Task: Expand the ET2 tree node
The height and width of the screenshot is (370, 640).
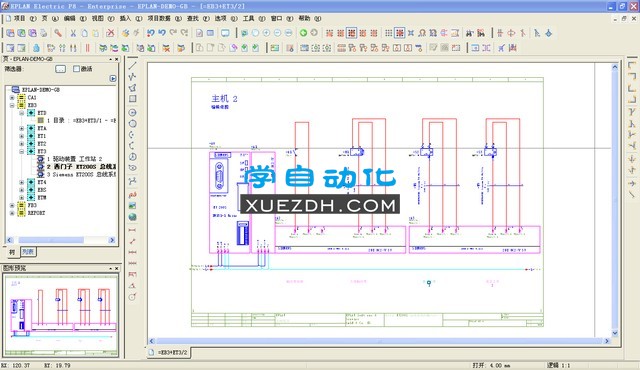Action: pos(22,144)
